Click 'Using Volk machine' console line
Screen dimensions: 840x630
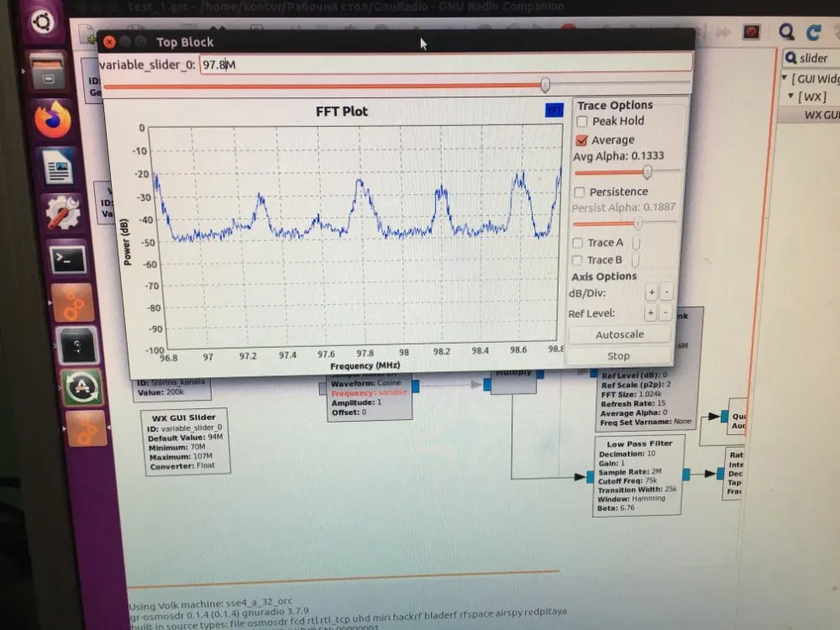[x=211, y=604]
